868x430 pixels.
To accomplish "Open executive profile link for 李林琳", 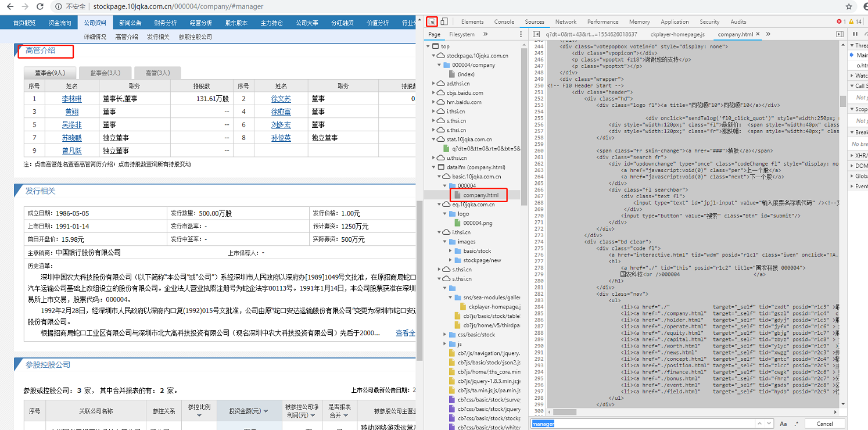I will 71,99.
